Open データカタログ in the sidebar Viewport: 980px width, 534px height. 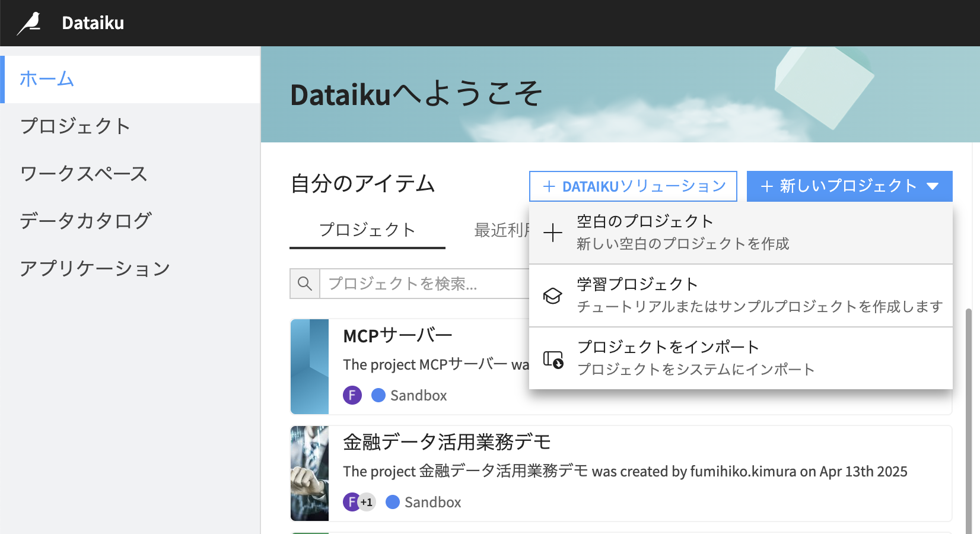[x=131, y=221]
